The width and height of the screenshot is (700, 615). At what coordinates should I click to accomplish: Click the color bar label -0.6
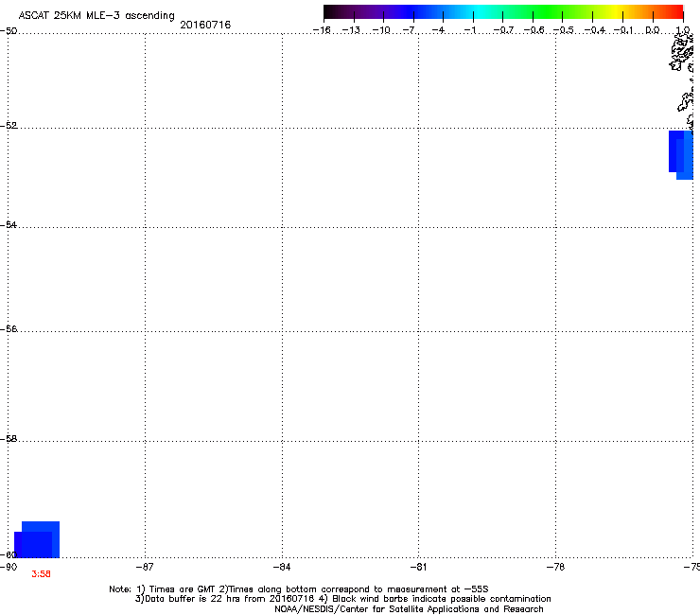click(534, 30)
